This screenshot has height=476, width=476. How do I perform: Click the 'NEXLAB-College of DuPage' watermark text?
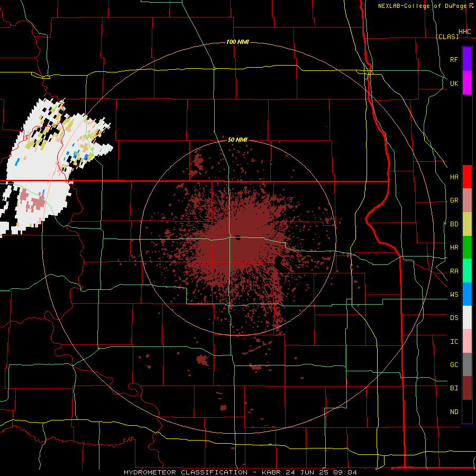point(423,6)
